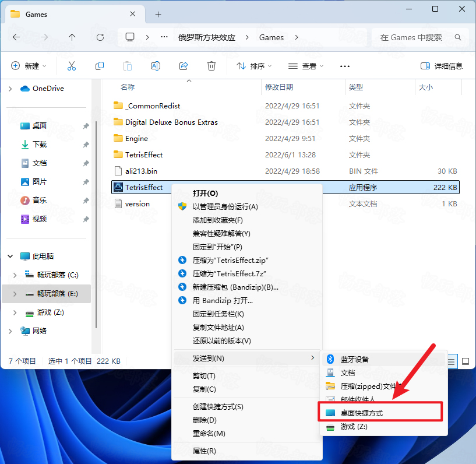Refresh the current folder view
The width and height of the screenshot is (476, 464).
tap(100, 37)
